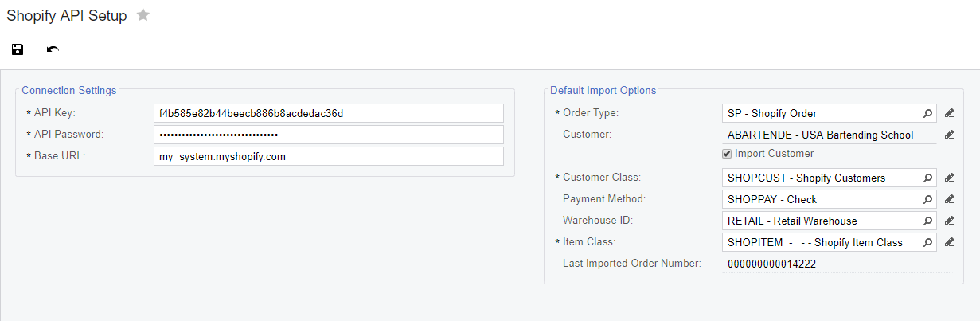Click the Save disk icon
This screenshot has height=321, width=980.
18,49
